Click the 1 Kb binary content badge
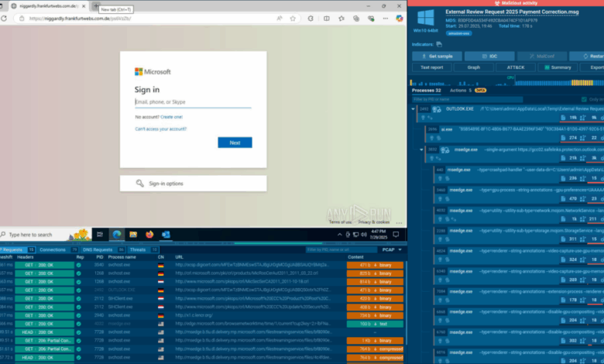 pyautogui.click(x=375, y=341)
